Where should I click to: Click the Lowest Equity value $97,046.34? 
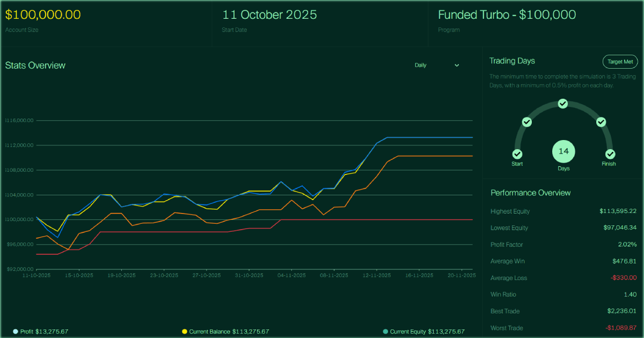click(x=620, y=228)
